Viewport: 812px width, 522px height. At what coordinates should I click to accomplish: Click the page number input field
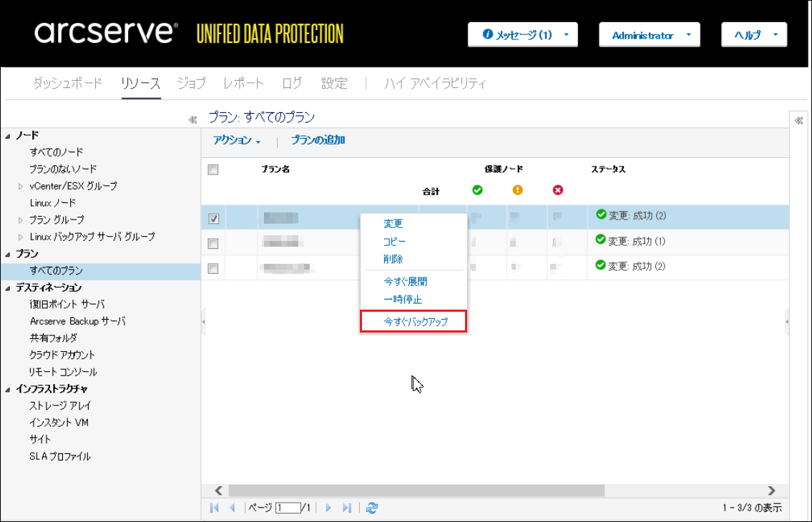point(288,508)
